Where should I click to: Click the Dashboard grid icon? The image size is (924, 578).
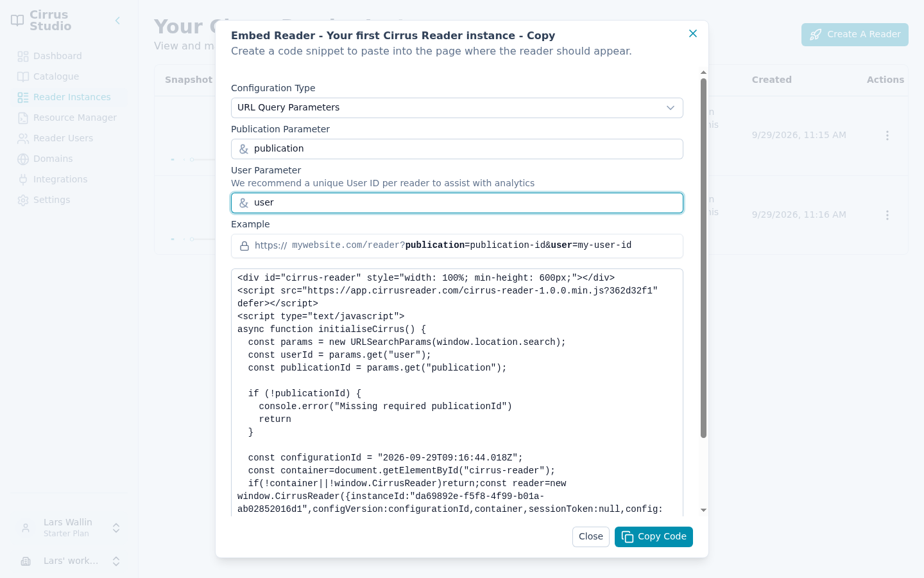pos(23,57)
